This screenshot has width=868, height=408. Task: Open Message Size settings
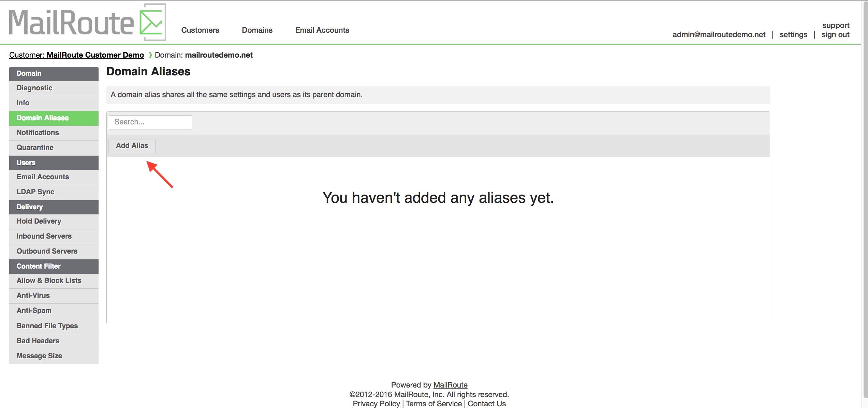(x=54, y=356)
